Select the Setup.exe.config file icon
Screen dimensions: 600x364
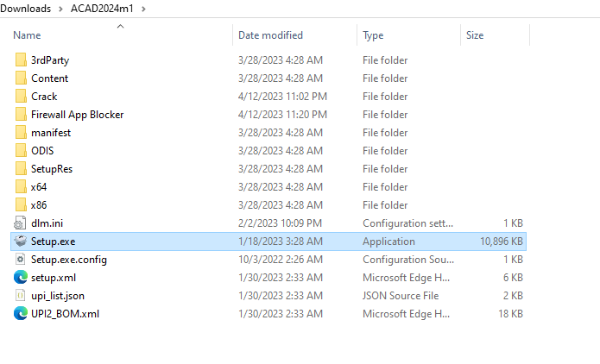click(x=20, y=260)
